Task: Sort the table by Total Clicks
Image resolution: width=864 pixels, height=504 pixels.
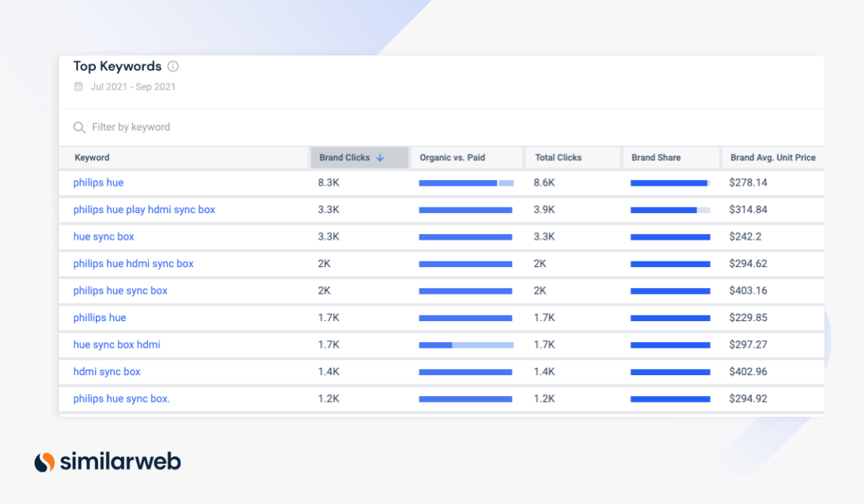Action: 558,157
